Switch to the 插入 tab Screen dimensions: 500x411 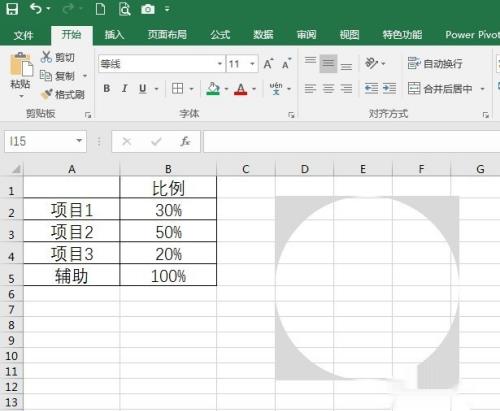(x=114, y=35)
